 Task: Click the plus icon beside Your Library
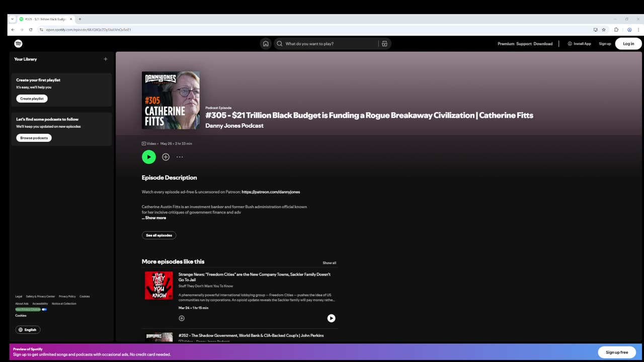105,59
